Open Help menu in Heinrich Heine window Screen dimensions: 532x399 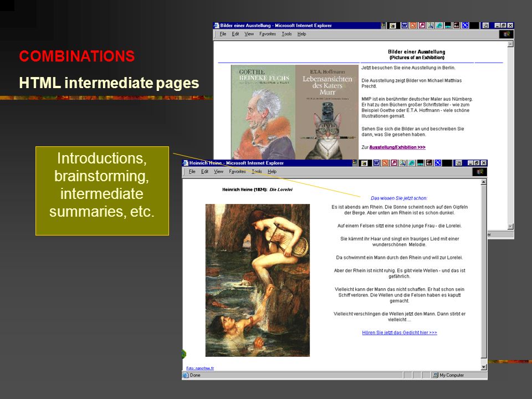coord(272,172)
